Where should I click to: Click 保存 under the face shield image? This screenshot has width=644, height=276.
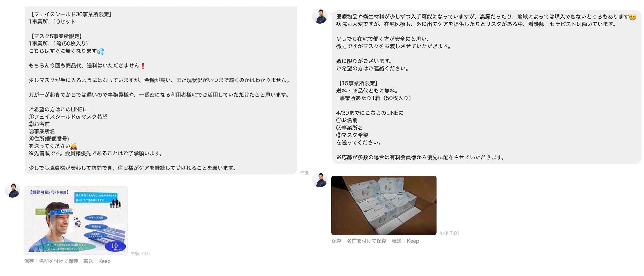pyautogui.click(x=29, y=261)
